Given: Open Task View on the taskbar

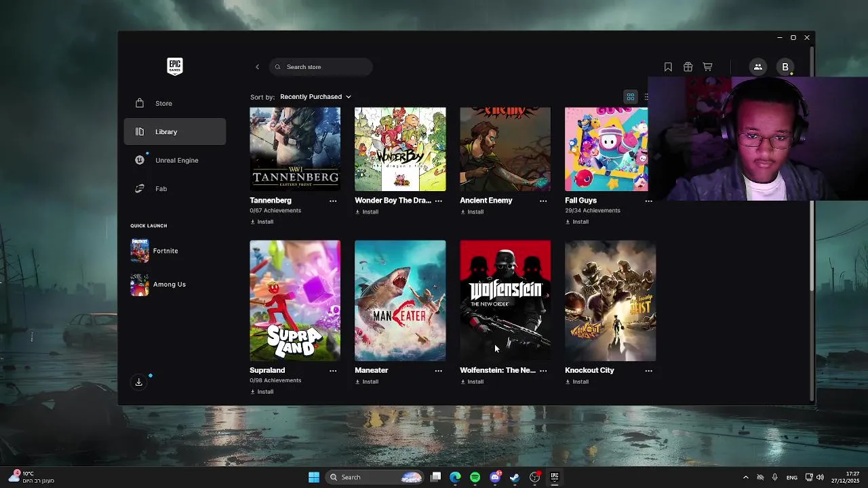Looking at the screenshot, I should click(436, 477).
